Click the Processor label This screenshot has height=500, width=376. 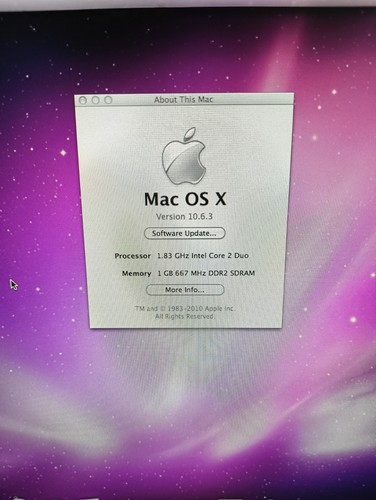[133, 256]
